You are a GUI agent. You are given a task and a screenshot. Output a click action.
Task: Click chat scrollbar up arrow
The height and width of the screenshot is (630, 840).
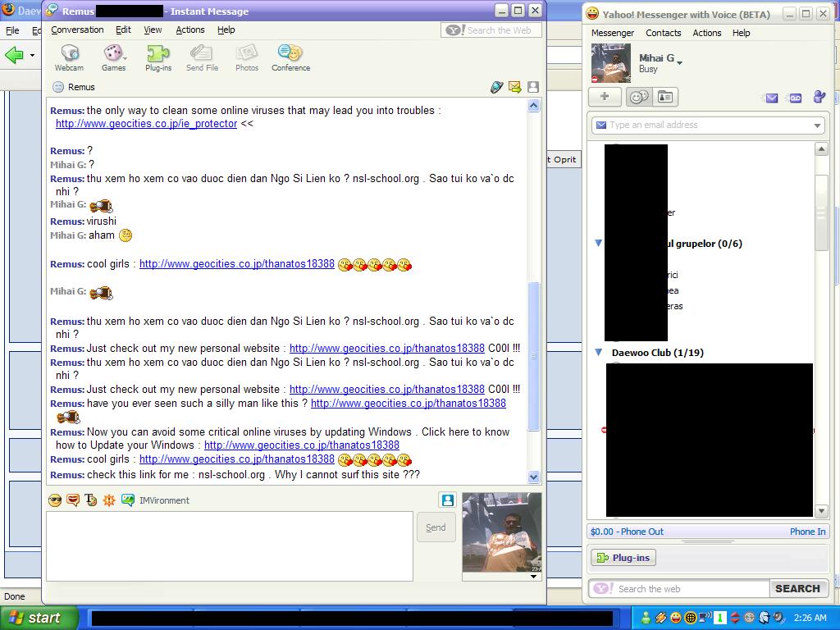[533, 106]
